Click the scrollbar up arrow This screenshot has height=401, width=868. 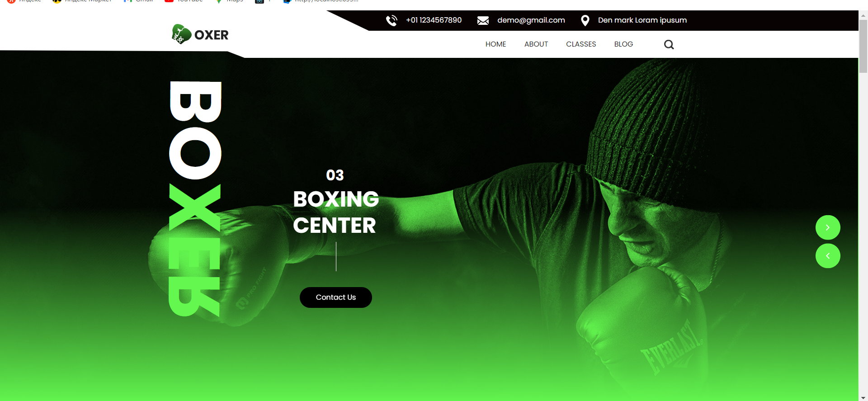click(863, 15)
